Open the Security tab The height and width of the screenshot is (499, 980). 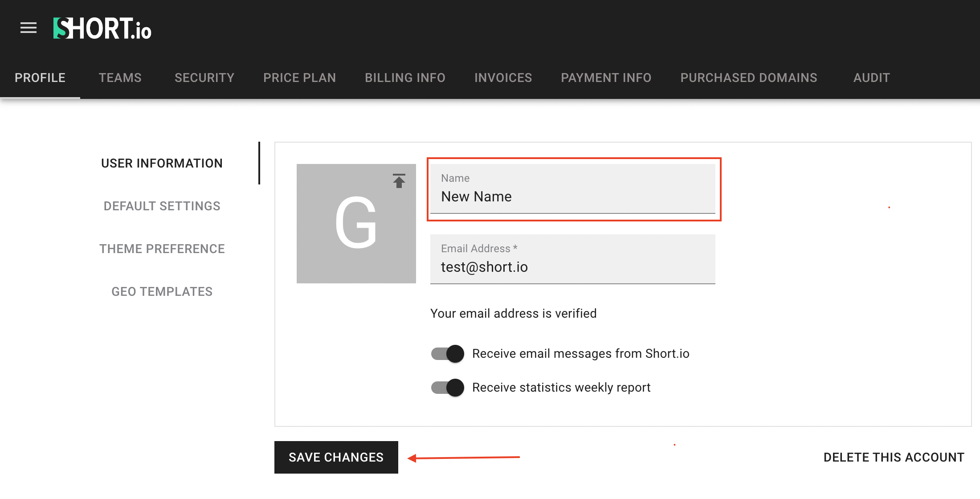click(x=204, y=78)
